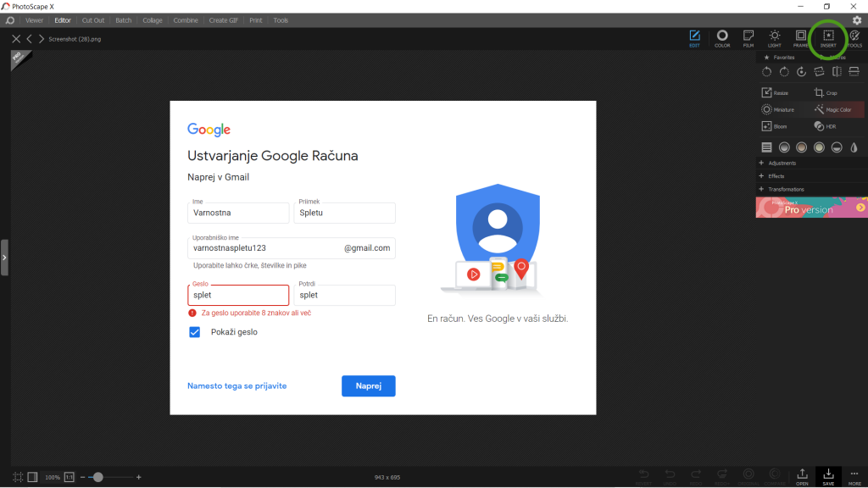The width and height of the screenshot is (868, 488).
Task: Switch to the Collage tab
Action: click(153, 20)
